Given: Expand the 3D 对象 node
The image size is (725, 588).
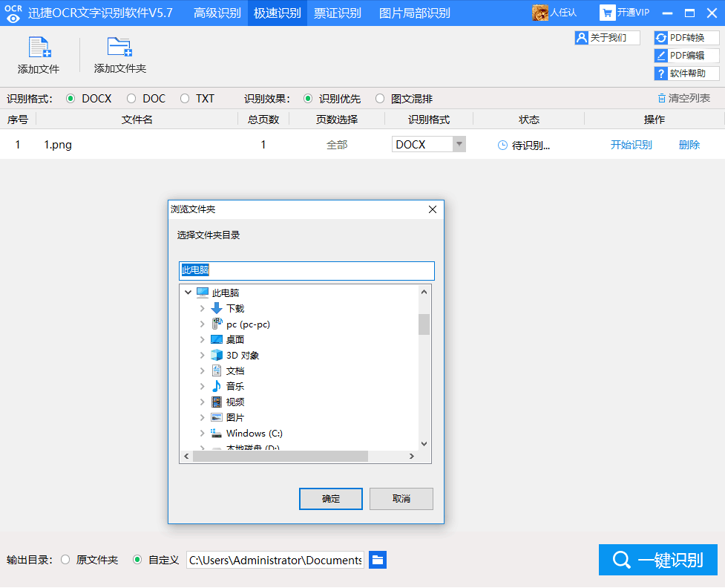Looking at the screenshot, I should click(202, 356).
